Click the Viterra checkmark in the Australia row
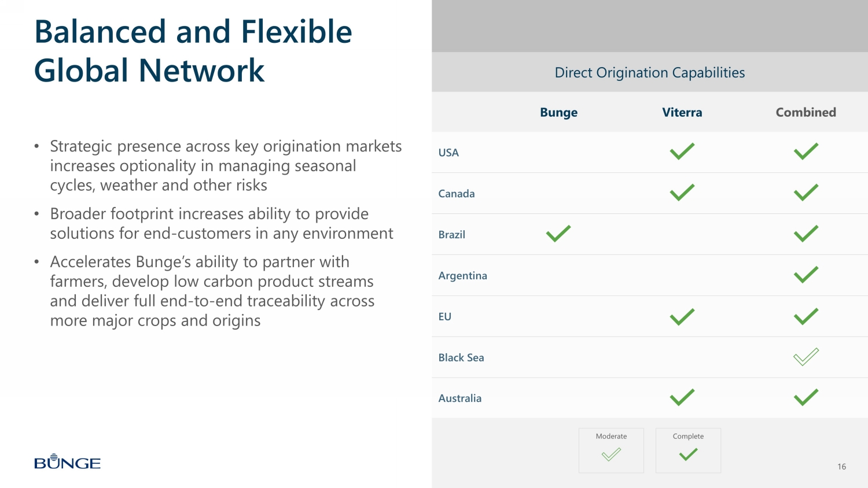The height and width of the screenshot is (488, 868). 682,397
